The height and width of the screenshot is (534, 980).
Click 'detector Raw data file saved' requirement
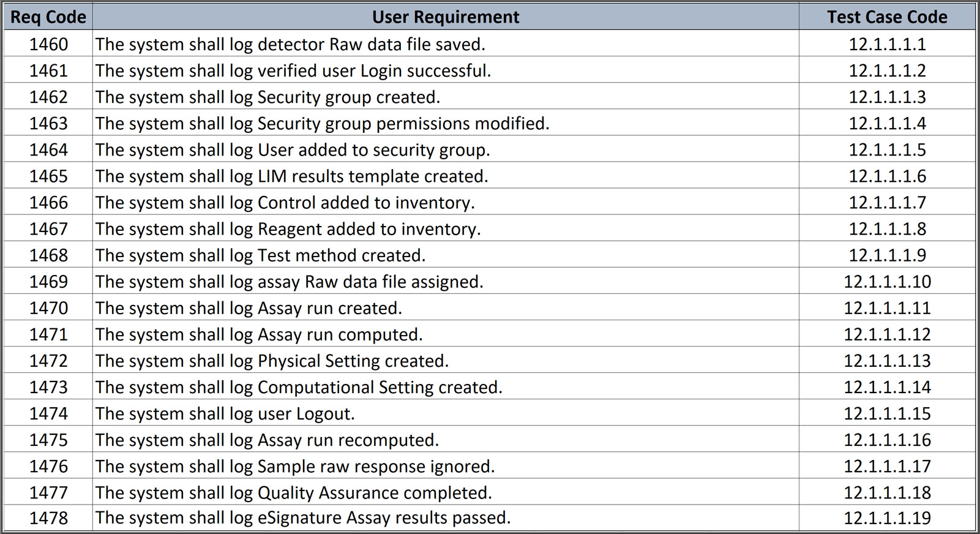(290, 44)
